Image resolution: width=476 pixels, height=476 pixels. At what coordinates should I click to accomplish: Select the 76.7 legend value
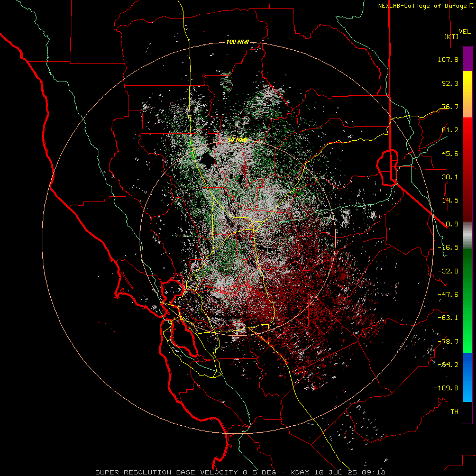(450, 106)
